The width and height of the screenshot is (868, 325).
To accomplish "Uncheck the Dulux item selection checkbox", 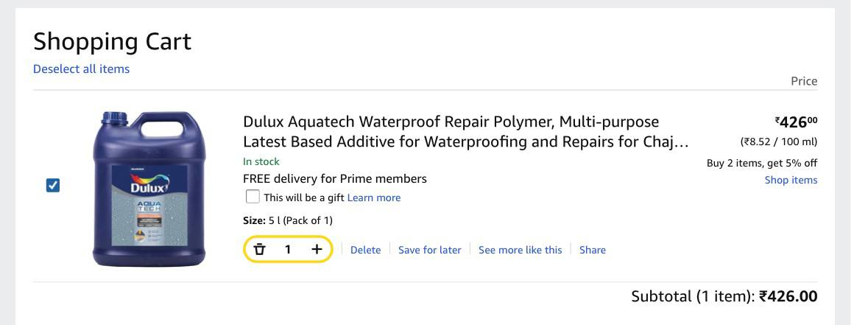I will point(53,185).
